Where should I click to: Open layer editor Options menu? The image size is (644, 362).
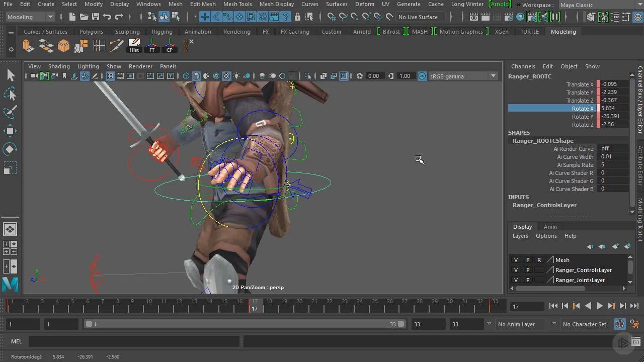(x=546, y=236)
